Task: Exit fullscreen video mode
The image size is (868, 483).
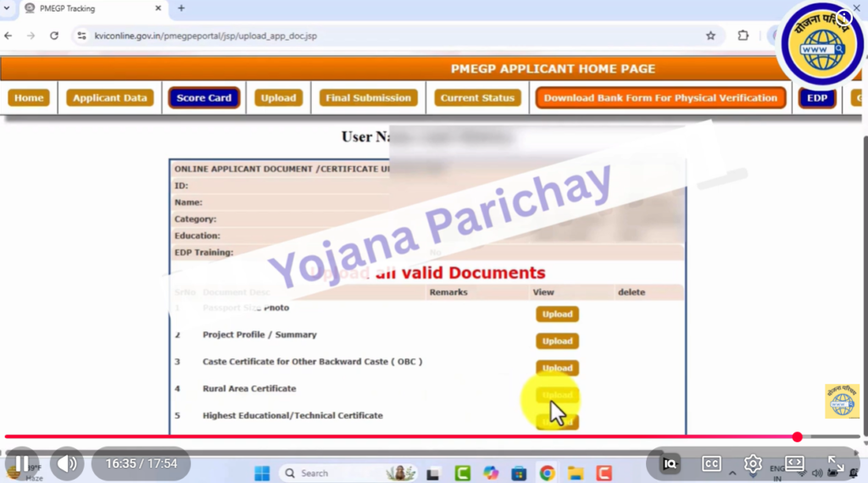Action: tap(835, 464)
